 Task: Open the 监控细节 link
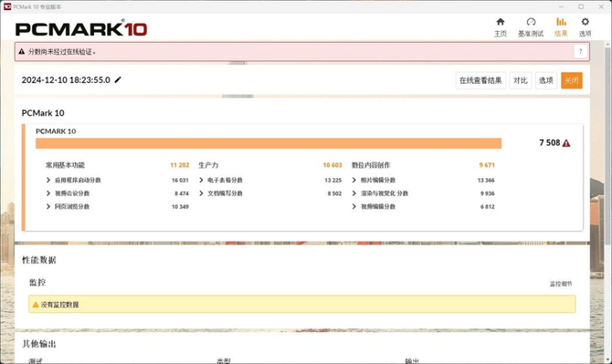(561, 284)
